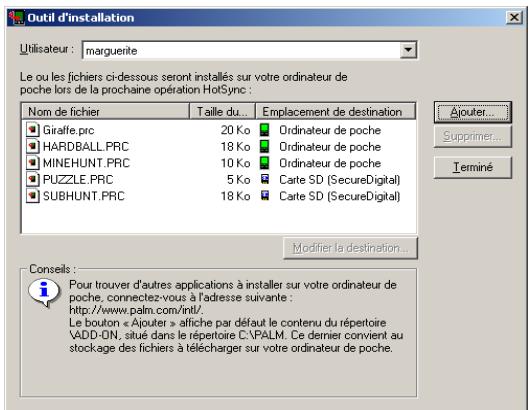Click the PUZZLE.PRC file icon

click(32, 179)
